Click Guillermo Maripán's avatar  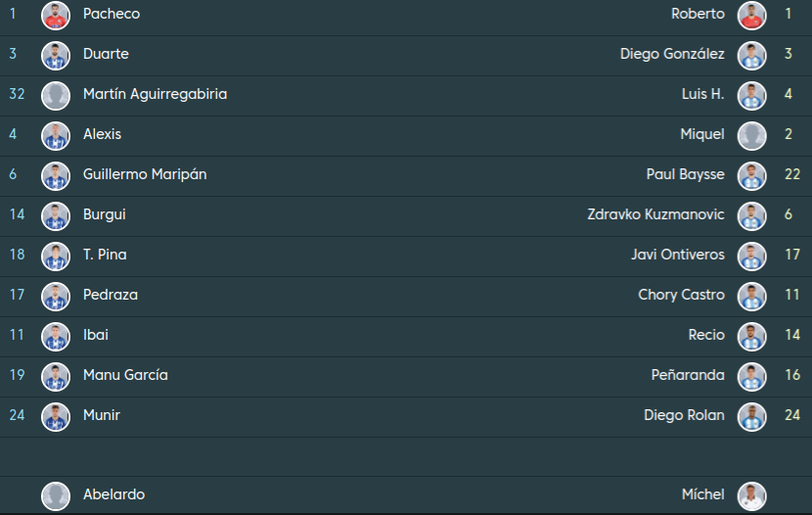point(56,175)
